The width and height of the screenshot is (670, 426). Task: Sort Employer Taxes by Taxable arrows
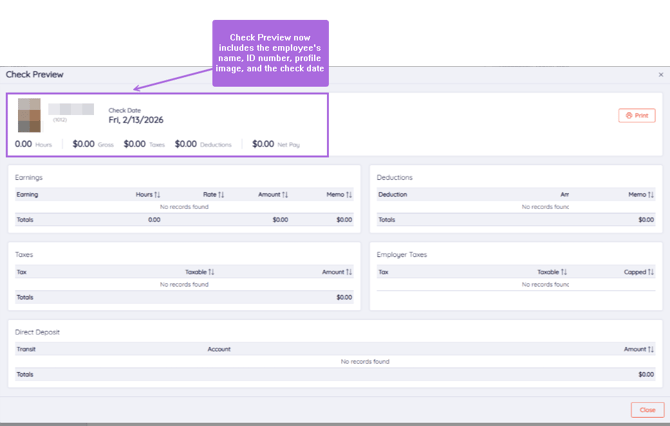[564, 272]
